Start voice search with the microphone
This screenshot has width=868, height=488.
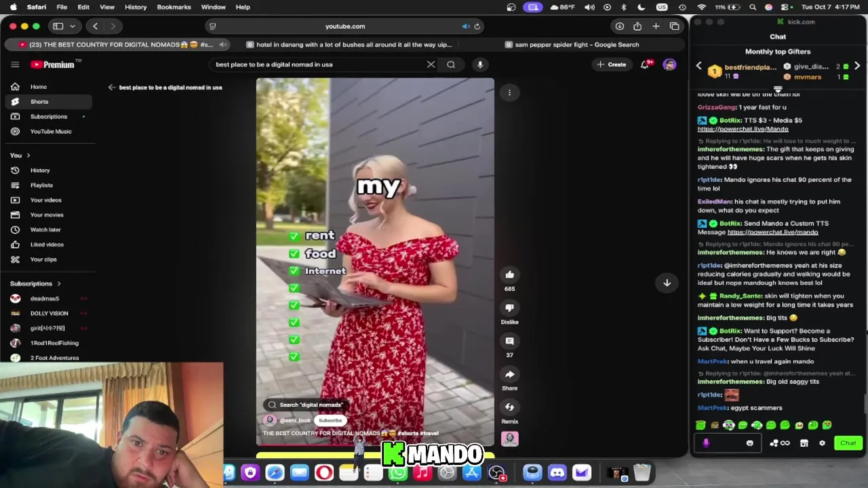(480, 64)
